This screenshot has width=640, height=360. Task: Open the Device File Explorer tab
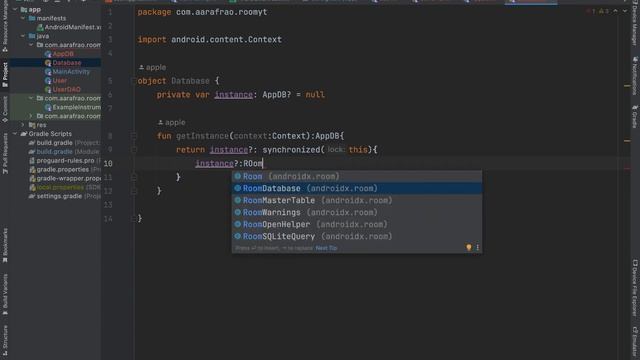tap(635, 287)
